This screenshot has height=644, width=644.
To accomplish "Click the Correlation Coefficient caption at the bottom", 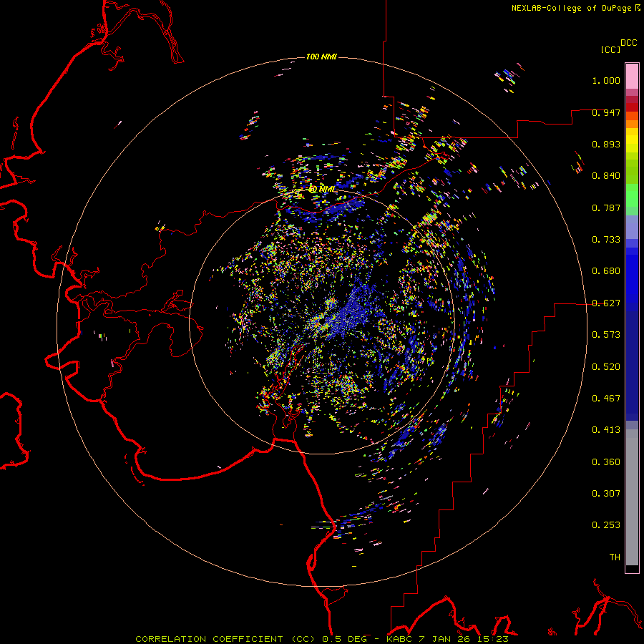I will point(322,639).
